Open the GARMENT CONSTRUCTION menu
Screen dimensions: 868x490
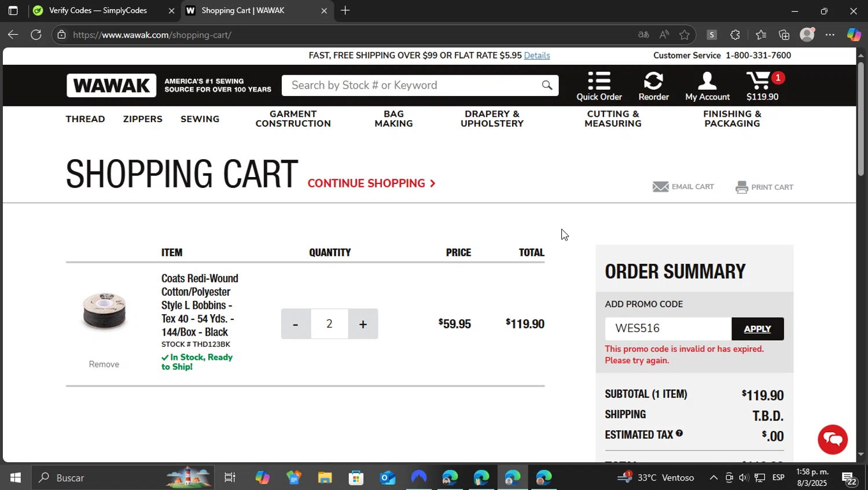point(293,119)
